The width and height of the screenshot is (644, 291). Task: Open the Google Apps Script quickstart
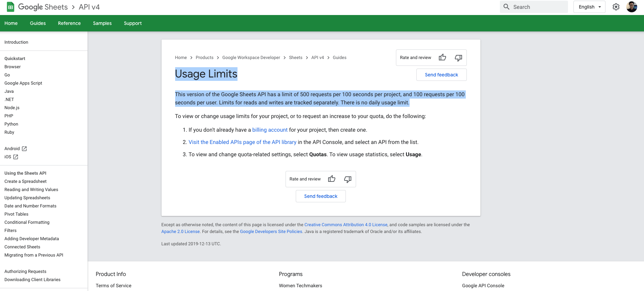click(23, 83)
